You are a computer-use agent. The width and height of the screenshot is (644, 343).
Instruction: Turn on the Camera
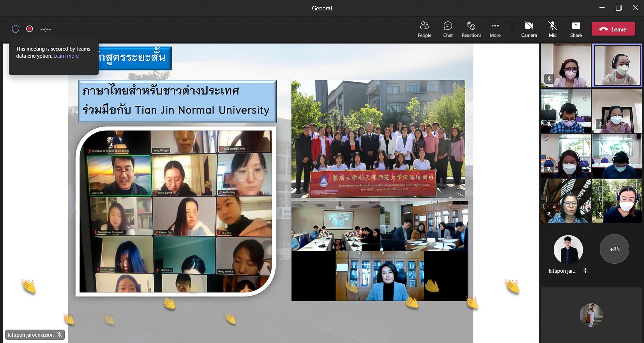pos(529,29)
